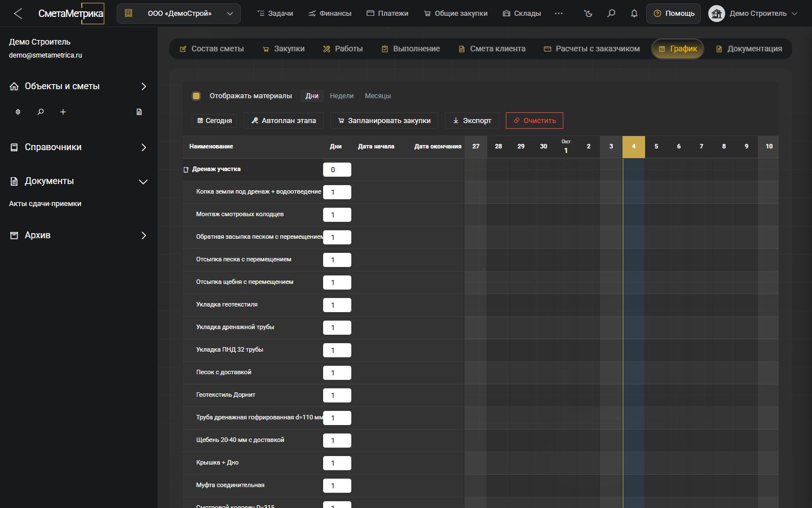Expand Архив section

click(x=79, y=235)
